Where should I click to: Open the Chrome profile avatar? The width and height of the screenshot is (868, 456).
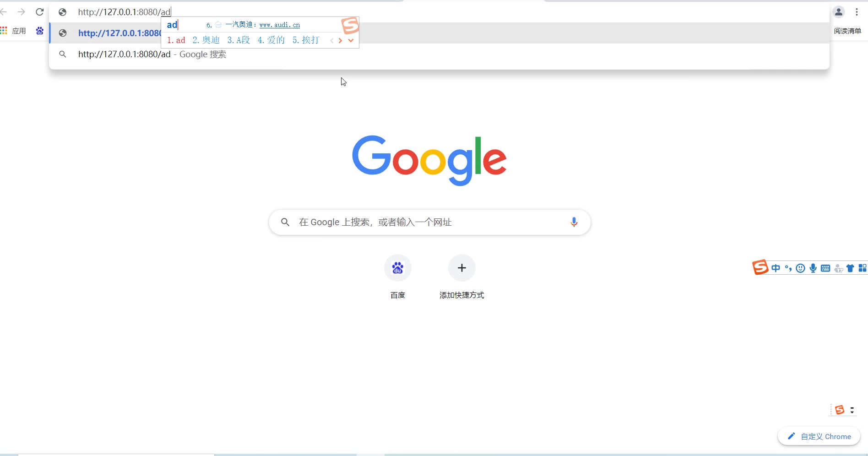tap(839, 12)
